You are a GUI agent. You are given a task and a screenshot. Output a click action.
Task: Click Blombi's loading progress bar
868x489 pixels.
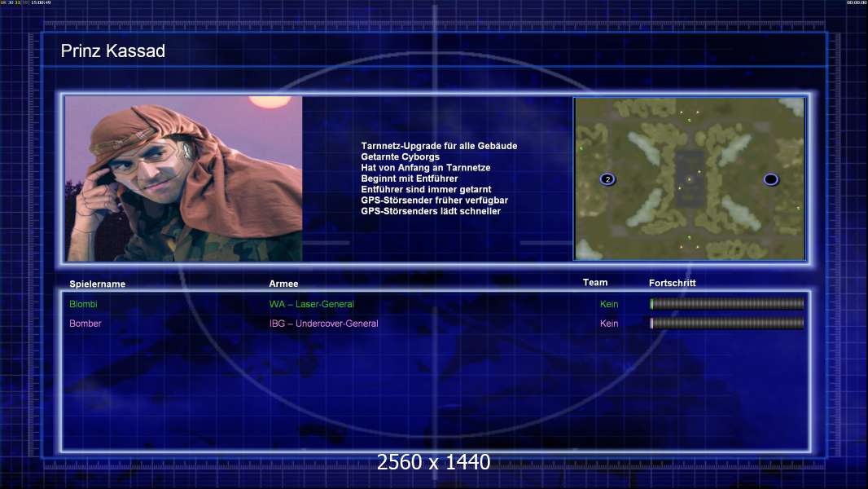click(727, 303)
